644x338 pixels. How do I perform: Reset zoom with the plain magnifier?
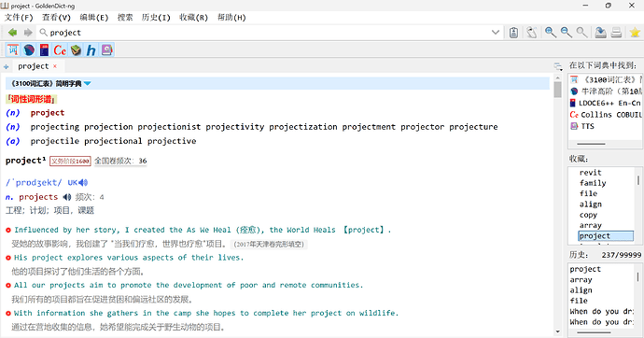tap(581, 33)
